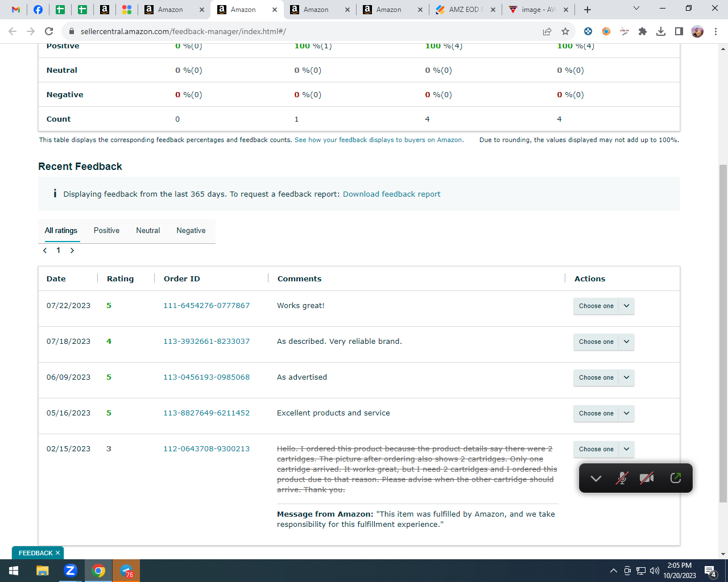Viewport: 728px width, 582px height.
Task: Click scrollbar down arrow at bottom right
Action: (x=723, y=554)
